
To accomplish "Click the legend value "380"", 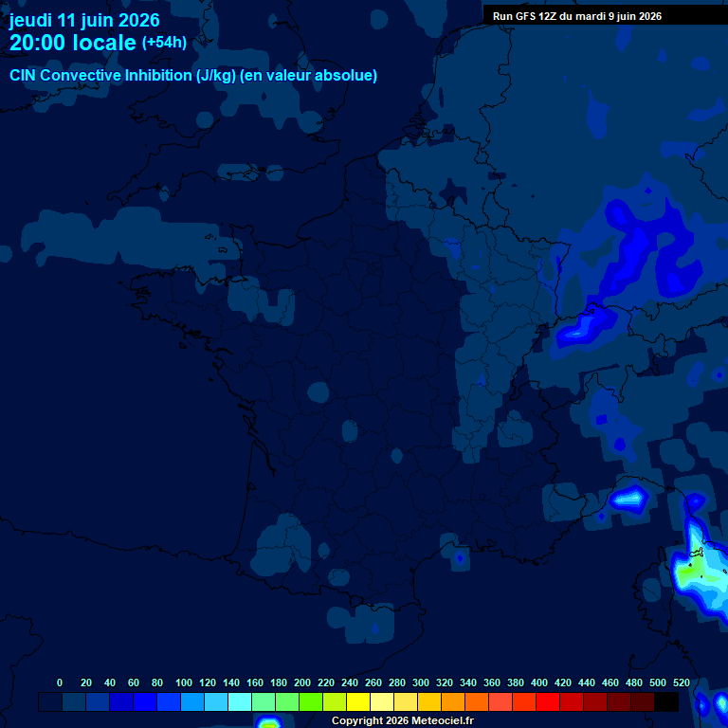I will (x=516, y=682).
